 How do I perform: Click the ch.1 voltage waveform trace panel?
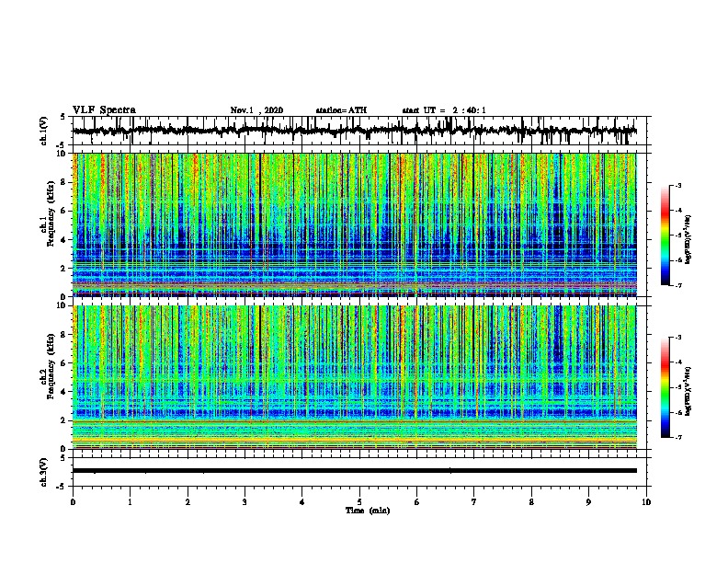click(358, 131)
